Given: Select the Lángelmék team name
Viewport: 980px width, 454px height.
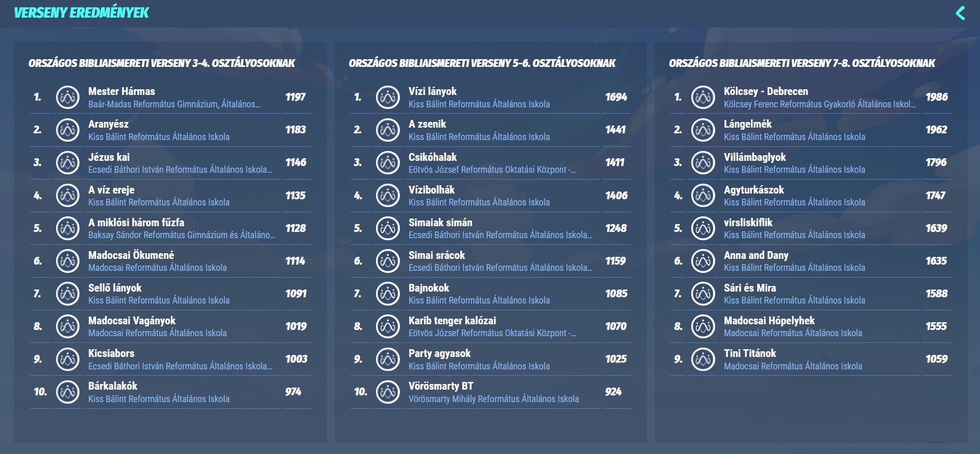Looking at the screenshot, I should [x=747, y=125].
